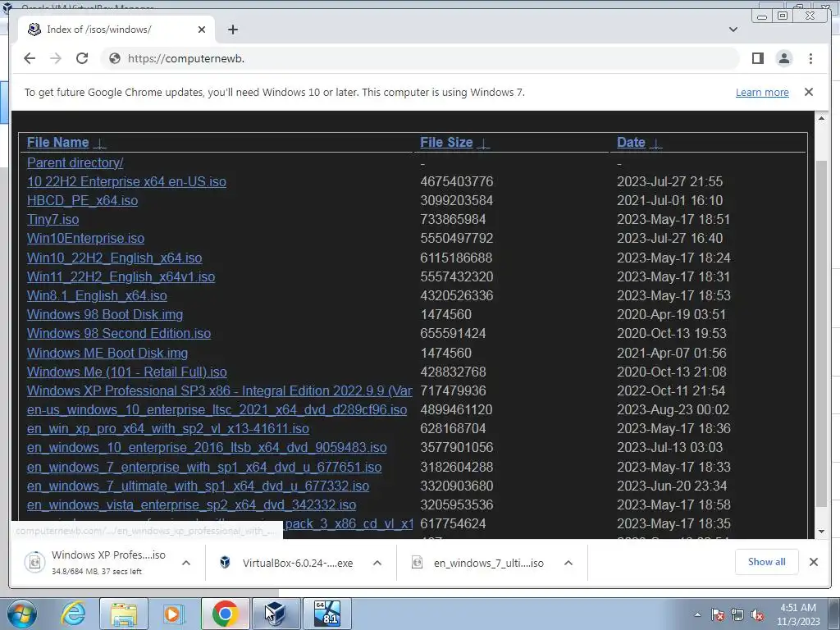The image size is (840, 630).
Task: Download Windows 98 Second Edition.iso
Action: click(x=119, y=333)
